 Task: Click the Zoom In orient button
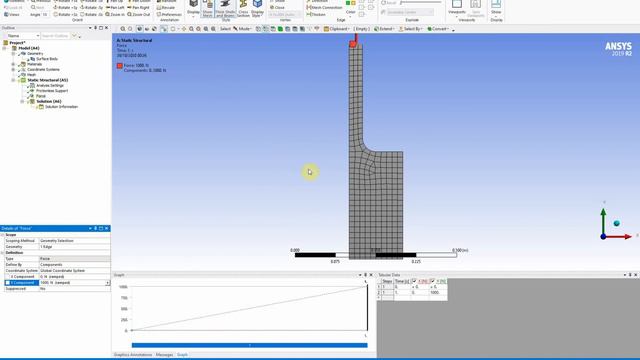click(x=116, y=14)
